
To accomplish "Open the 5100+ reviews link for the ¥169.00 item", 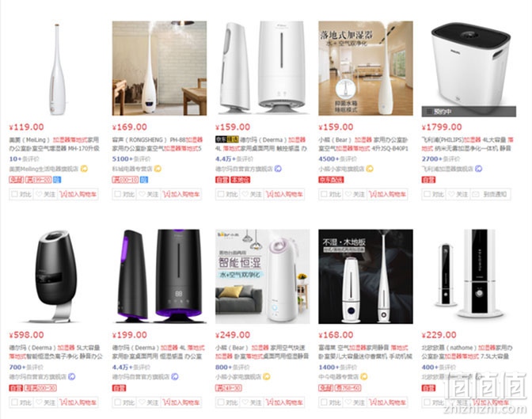I will [126, 159].
